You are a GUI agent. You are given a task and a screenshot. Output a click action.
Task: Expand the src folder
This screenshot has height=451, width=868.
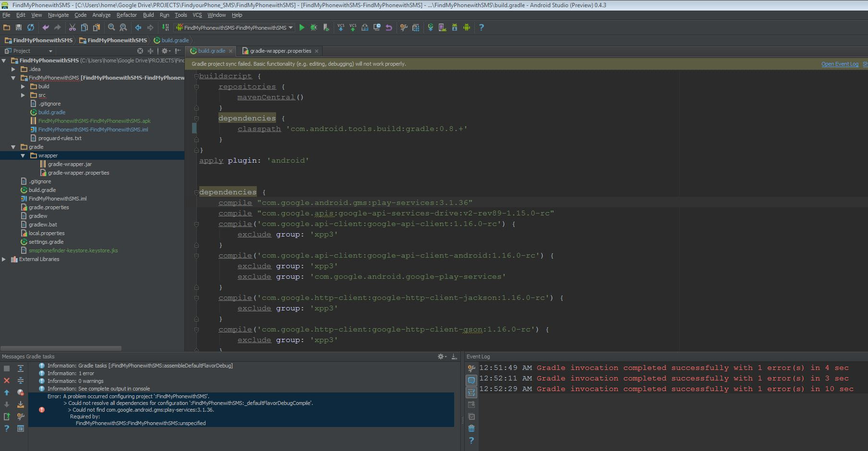23,95
